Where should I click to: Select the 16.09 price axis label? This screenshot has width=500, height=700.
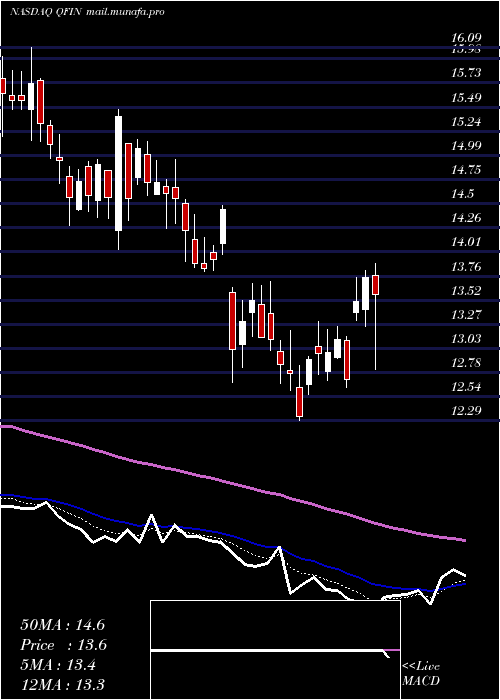click(467, 38)
